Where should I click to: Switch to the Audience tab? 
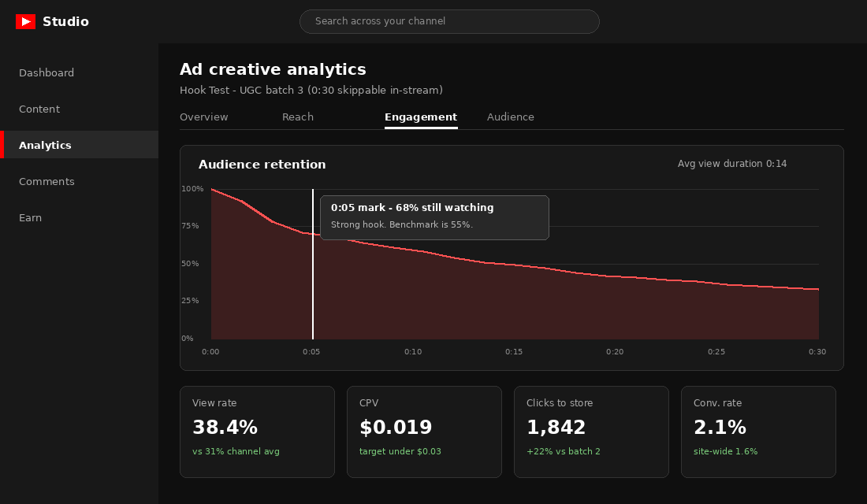coord(511,117)
